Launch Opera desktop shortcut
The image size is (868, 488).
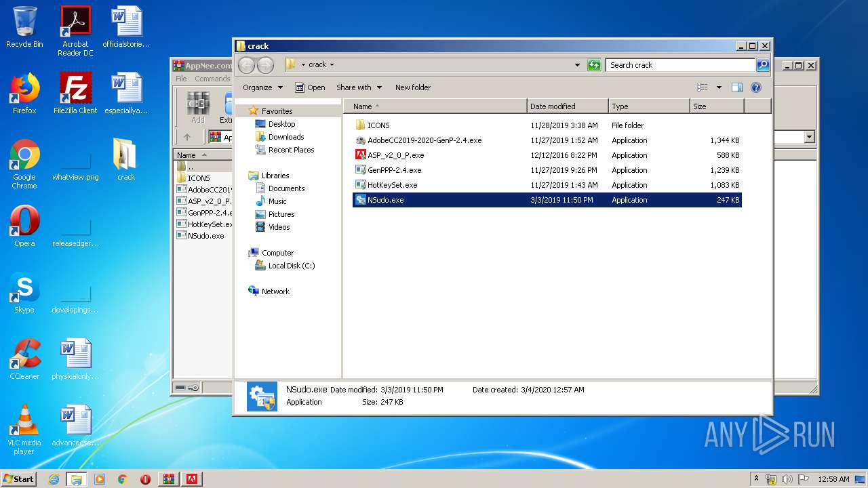click(x=24, y=227)
